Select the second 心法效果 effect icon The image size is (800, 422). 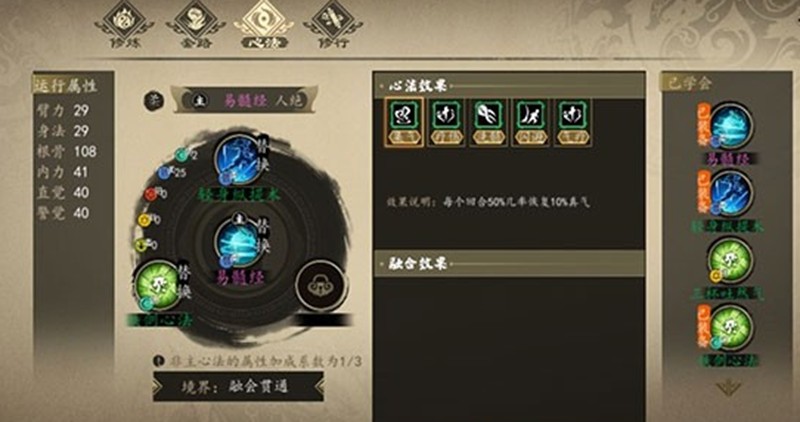tap(446, 122)
